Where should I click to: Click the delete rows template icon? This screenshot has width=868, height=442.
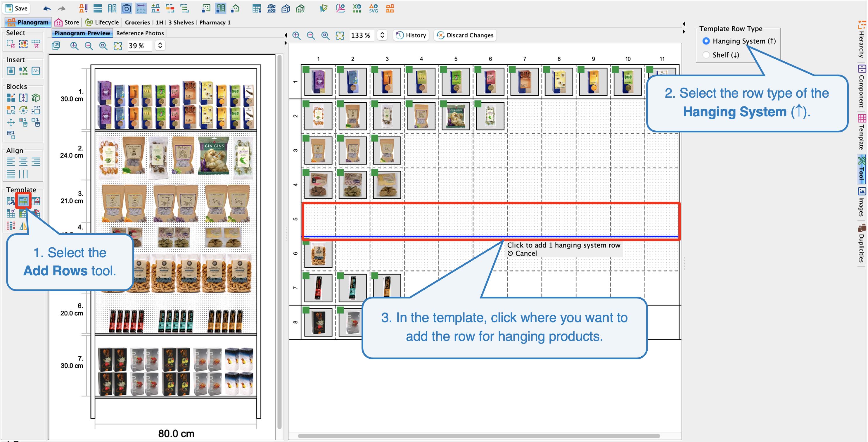pyautogui.click(x=36, y=201)
